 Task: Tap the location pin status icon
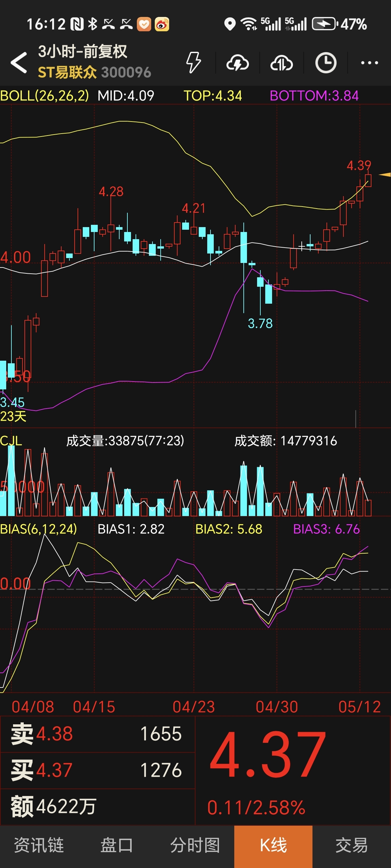click(230, 24)
